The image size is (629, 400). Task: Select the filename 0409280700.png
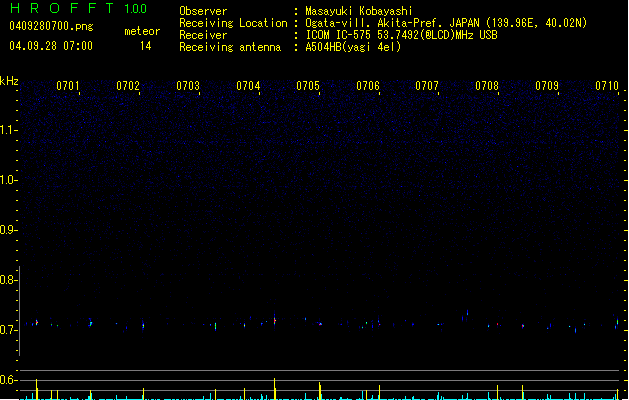click(x=51, y=26)
